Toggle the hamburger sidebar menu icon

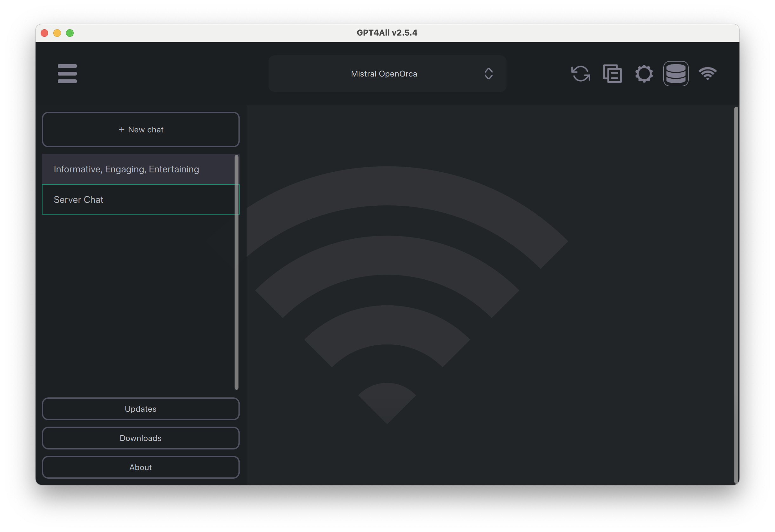click(67, 73)
